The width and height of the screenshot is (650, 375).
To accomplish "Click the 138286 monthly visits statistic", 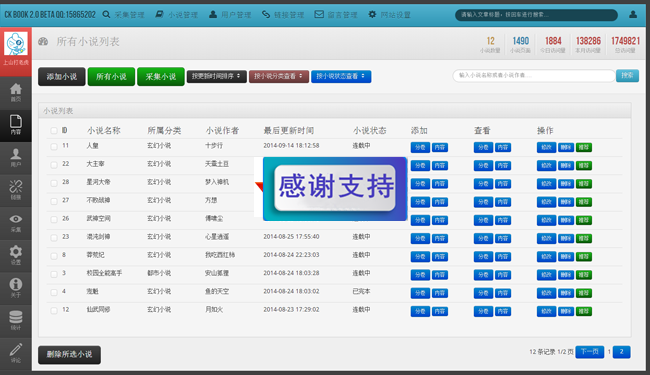I will [588, 44].
